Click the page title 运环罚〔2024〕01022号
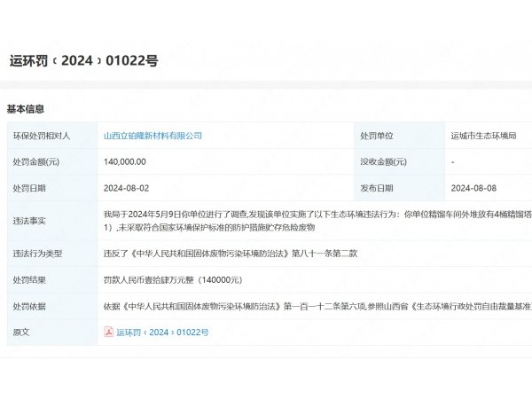This screenshot has height=399, width=532. point(84,61)
